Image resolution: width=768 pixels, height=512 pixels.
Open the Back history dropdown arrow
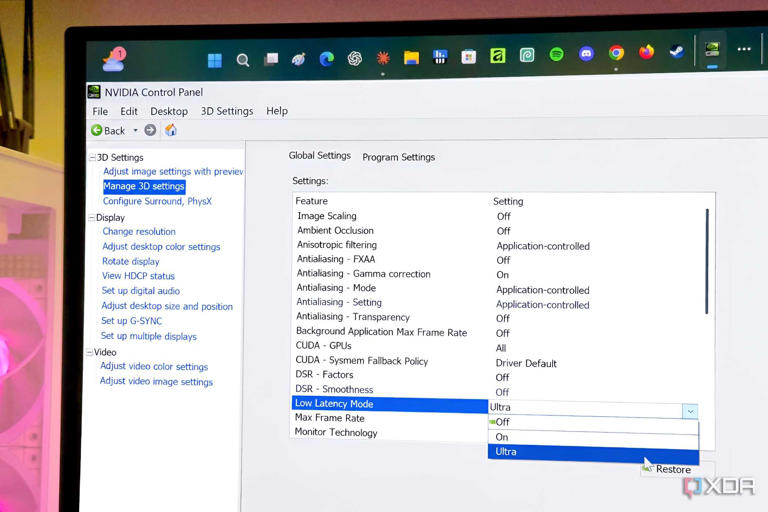click(136, 130)
